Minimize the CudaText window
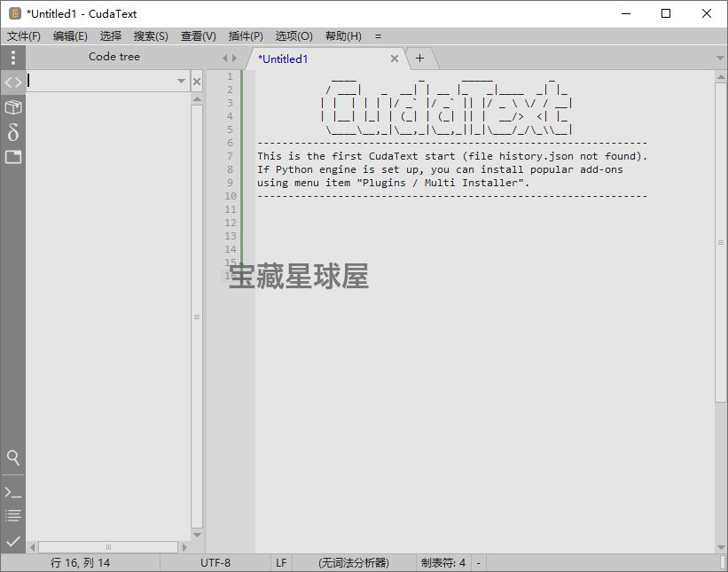This screenshot has height=572, width=728. pyautogui.click(x=626, y=13)
